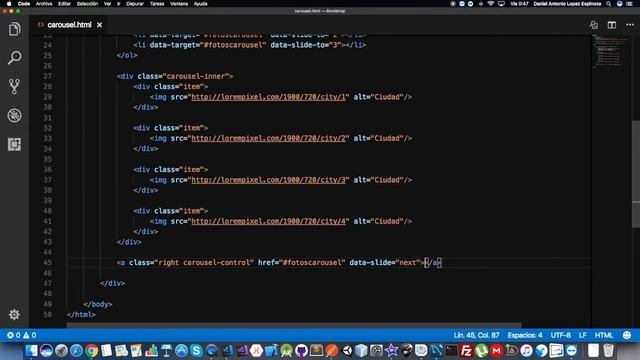
Task: Change indentation via Espacios: 4
Action: pos(525,335)
